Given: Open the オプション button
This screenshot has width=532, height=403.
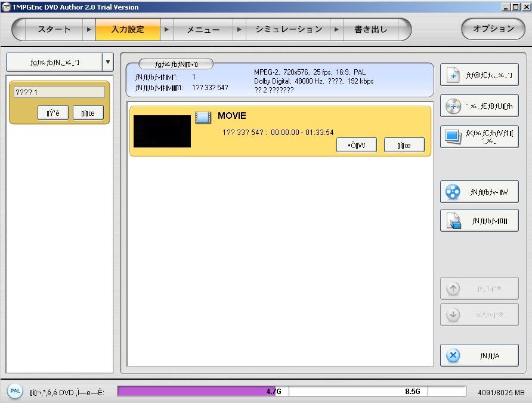Looking at the screenshot, I should 493,29.
